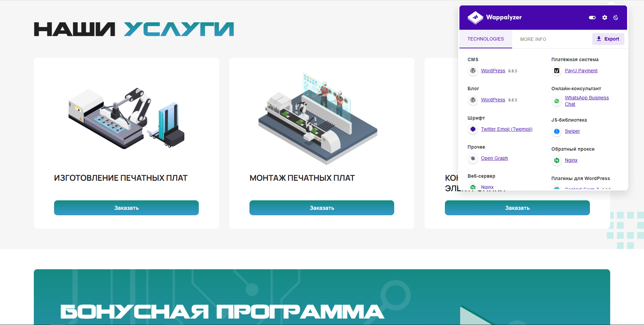Click the Open Graph icon
This screenshot has width=644, height=325.
473,158
